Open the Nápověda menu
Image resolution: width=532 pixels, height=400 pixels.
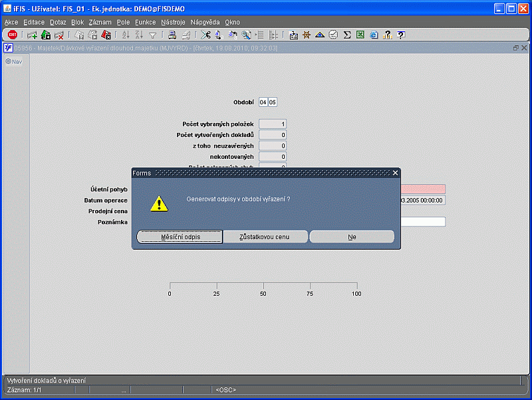(205, 22)
